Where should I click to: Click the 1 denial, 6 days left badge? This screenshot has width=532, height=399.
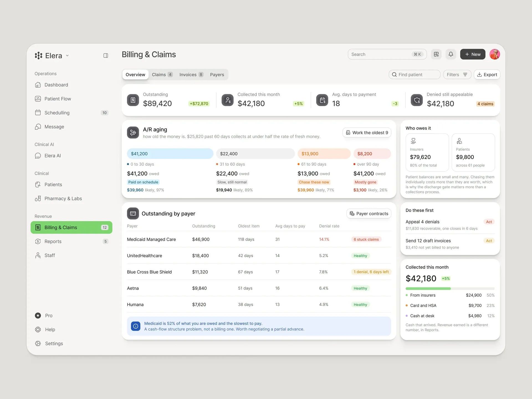pos(371,272)
